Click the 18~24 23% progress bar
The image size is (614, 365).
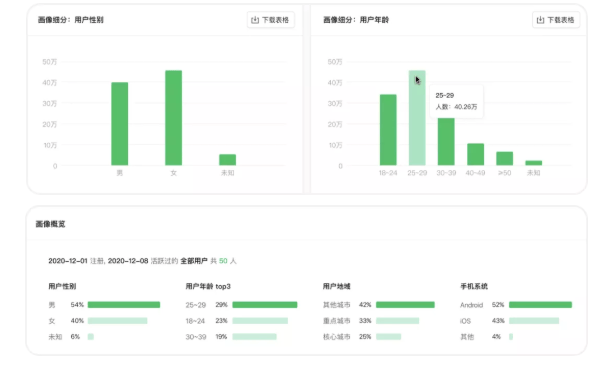260,321
